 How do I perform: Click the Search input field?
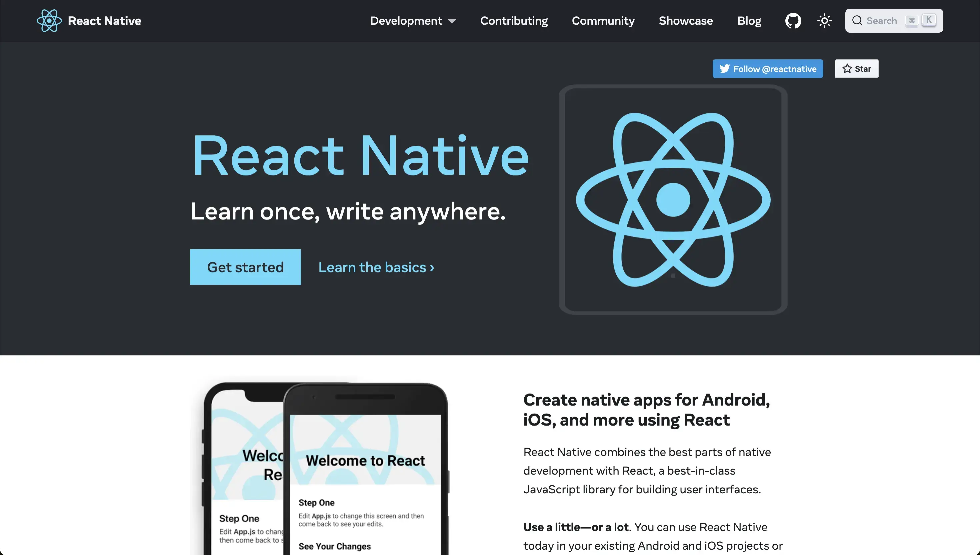(894, 21)
